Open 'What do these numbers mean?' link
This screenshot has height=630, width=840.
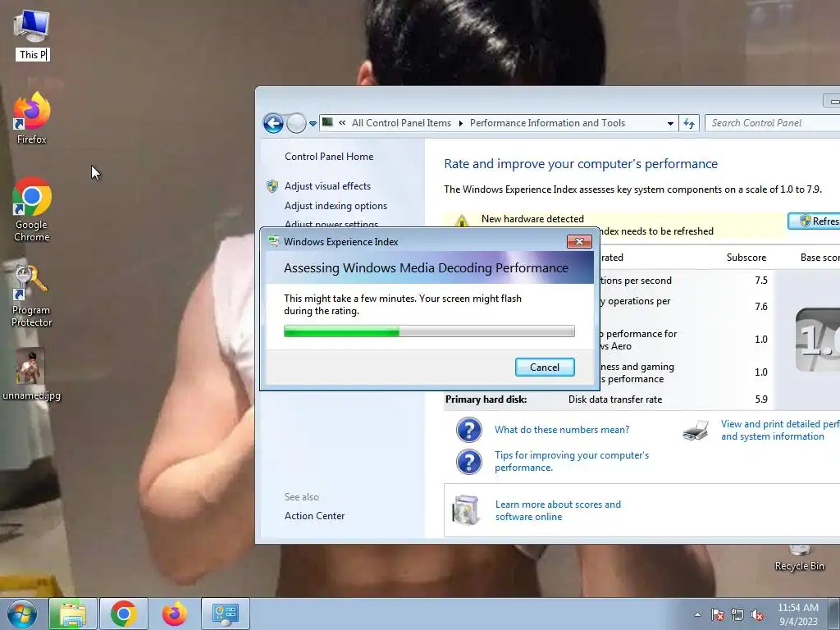(x=561, y=430)
